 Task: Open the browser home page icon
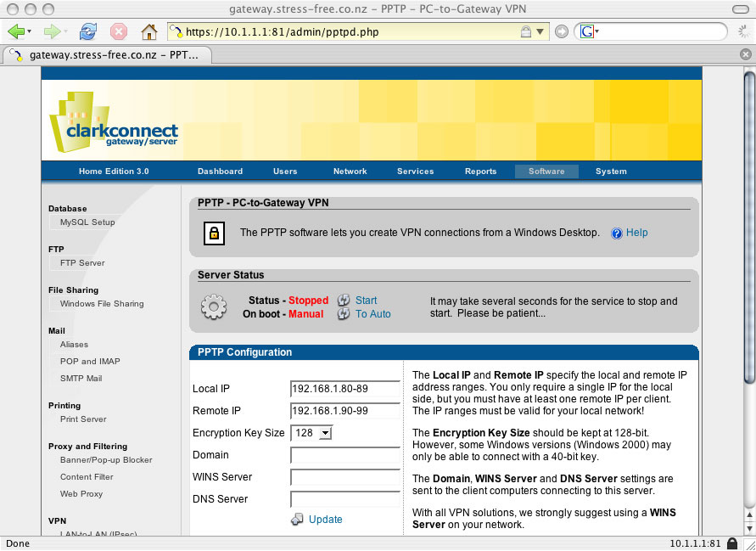tap(149, 32)
